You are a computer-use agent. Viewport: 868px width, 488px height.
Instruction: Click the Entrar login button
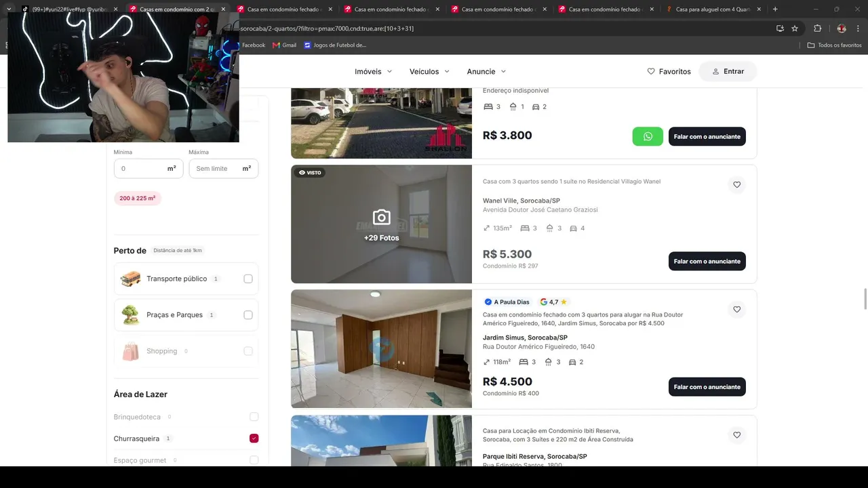[728, 71]
